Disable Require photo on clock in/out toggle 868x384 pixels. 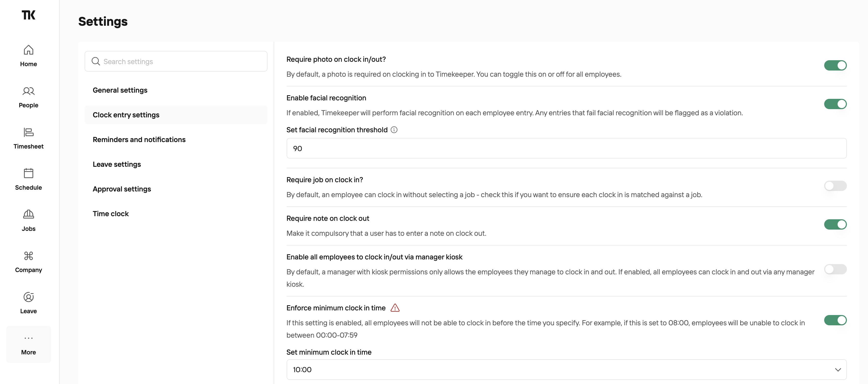[835, 65]
